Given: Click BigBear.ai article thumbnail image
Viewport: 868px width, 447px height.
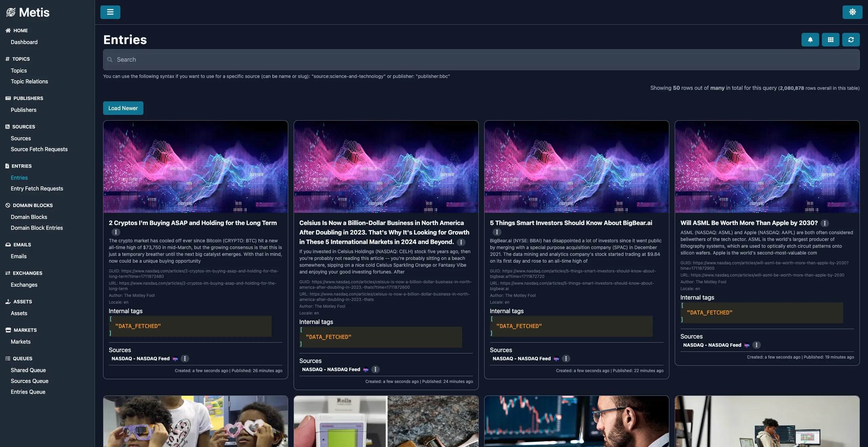Looking at the screenshot, I should (576, 167).
